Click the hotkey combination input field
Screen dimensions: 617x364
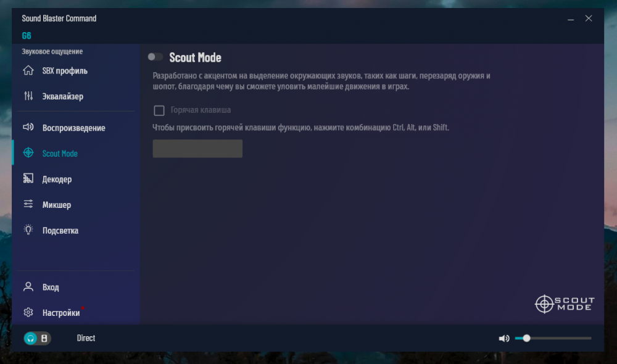[x=197, y=149]
